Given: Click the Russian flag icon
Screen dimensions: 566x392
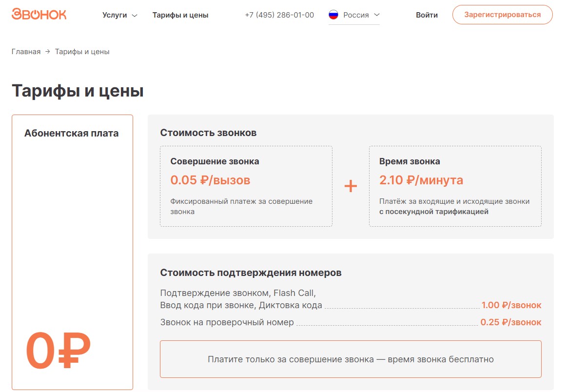Looking at the screenshot, I should pyautogui.click(x=333, y=15).
